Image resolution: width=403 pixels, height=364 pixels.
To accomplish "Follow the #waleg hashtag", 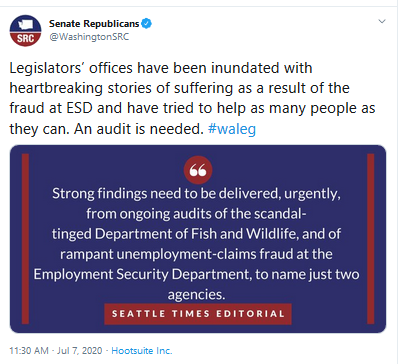I will (x=232, y=129).
